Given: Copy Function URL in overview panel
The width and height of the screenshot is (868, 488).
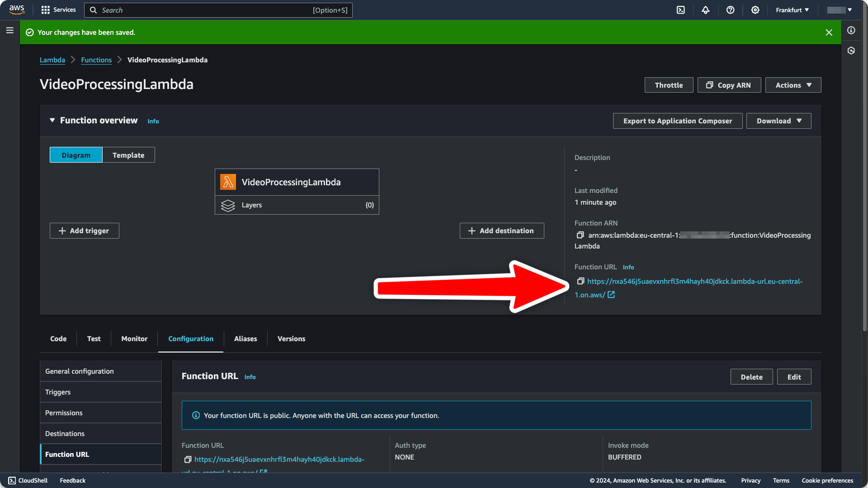Looking at the screenshot, I should 580,281.
